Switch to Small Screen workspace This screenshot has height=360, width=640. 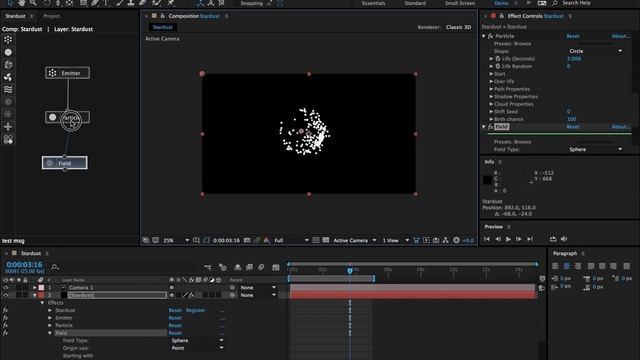click(x=460, y=3)
